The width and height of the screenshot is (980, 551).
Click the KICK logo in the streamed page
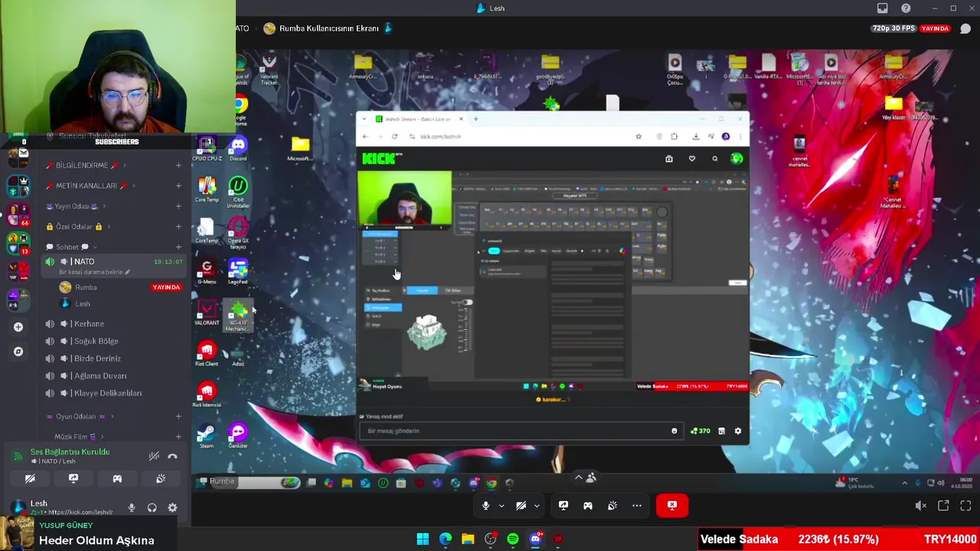click(x=381, y=158)
